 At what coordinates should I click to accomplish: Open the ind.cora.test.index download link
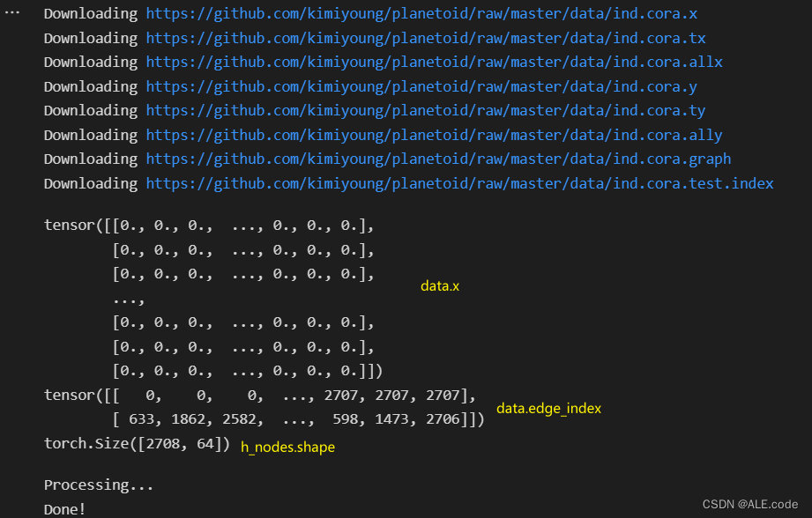pos(460,184)
